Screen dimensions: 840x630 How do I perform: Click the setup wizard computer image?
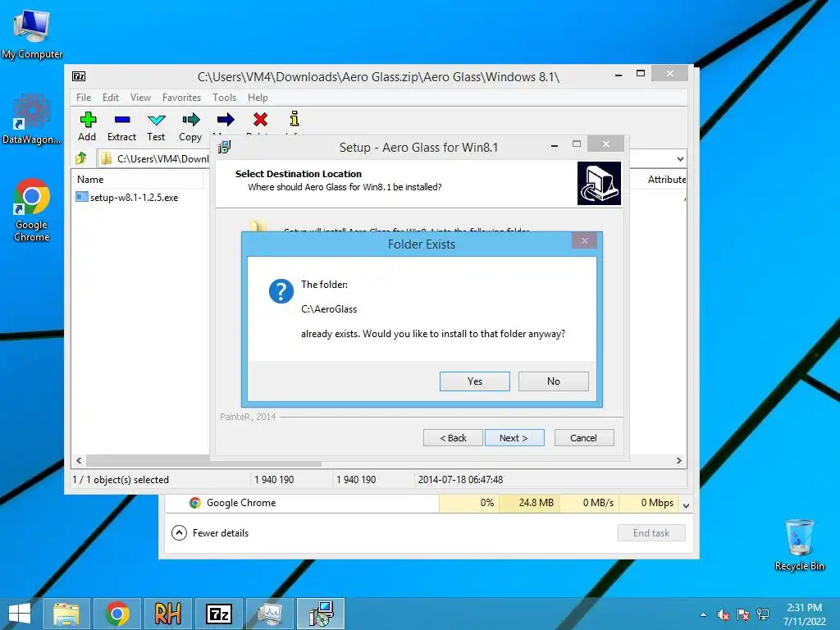[x=599, y=183]
